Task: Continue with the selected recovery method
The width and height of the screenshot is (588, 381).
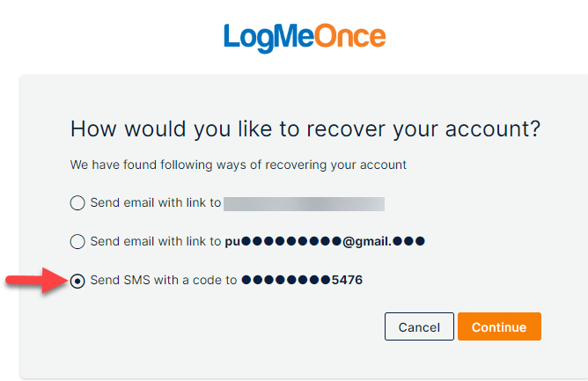Action: 499,326
